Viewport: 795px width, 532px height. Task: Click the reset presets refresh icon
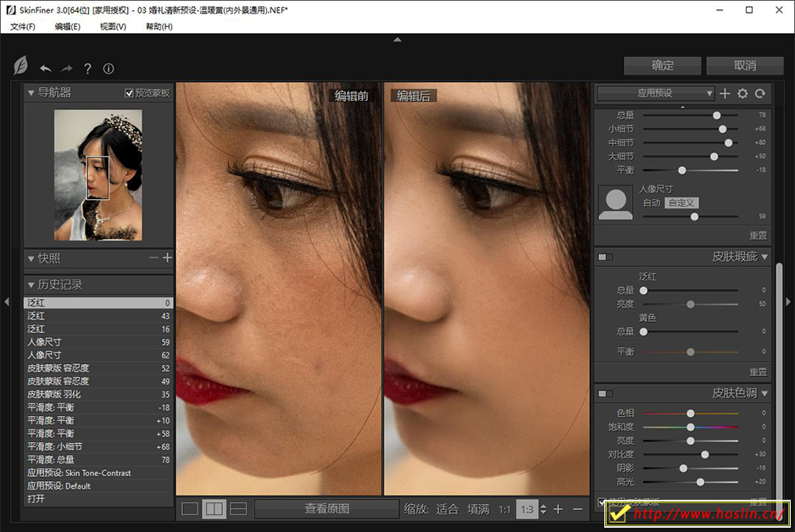point(760,93)
